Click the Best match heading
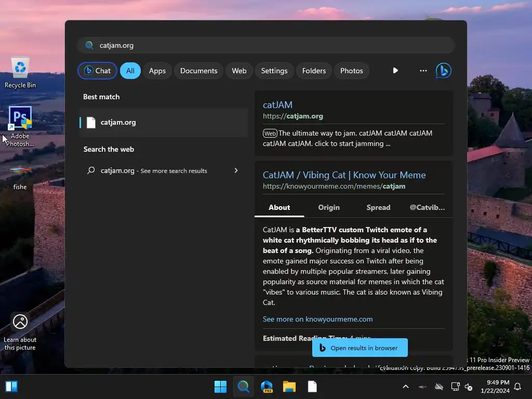The image size is (532, 399). (x=101, y=97)
